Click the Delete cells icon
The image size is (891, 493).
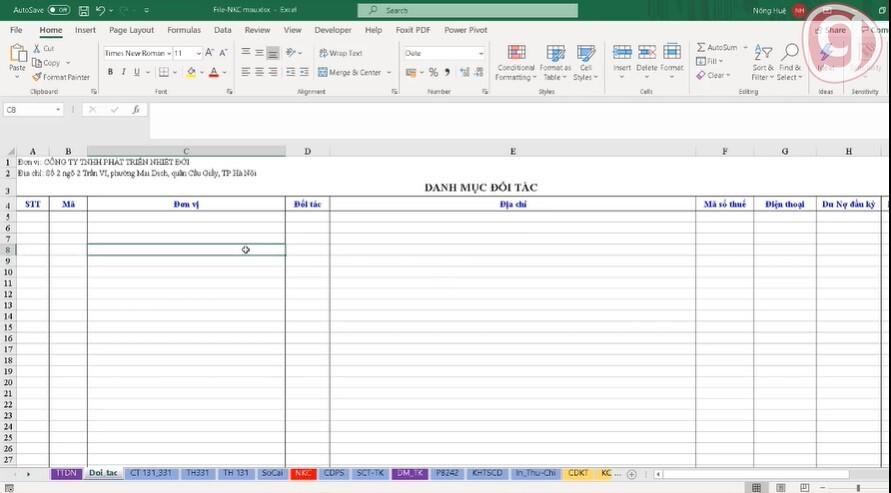pyautogui.click(x=647, y=53)
